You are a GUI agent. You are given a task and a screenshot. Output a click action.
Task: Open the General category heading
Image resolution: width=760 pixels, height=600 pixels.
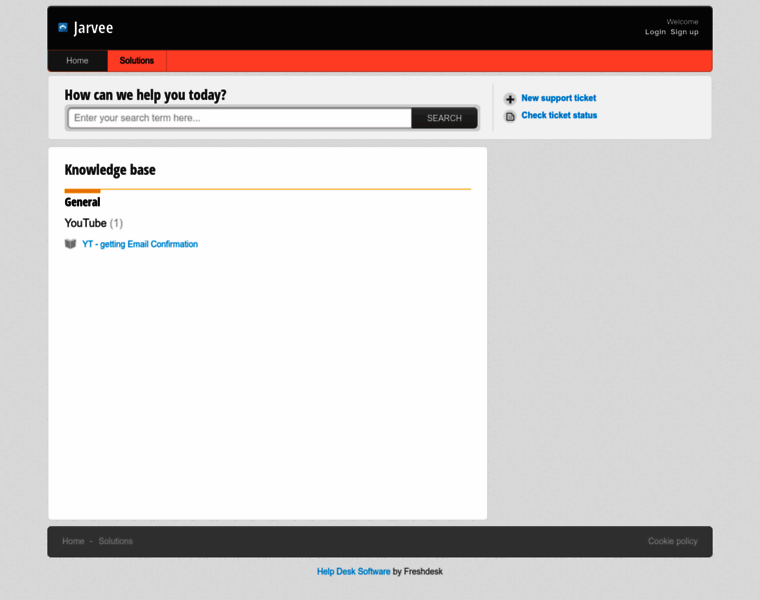(x=82, y=202)
